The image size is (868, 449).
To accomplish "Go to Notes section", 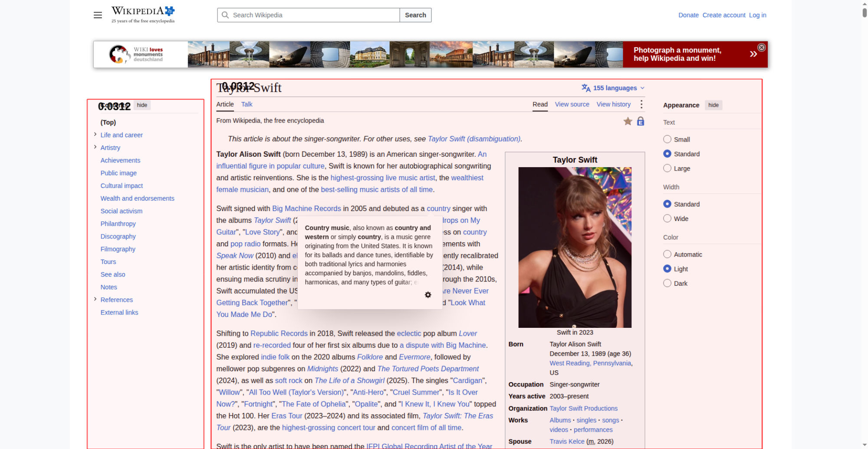I will 108,287.
